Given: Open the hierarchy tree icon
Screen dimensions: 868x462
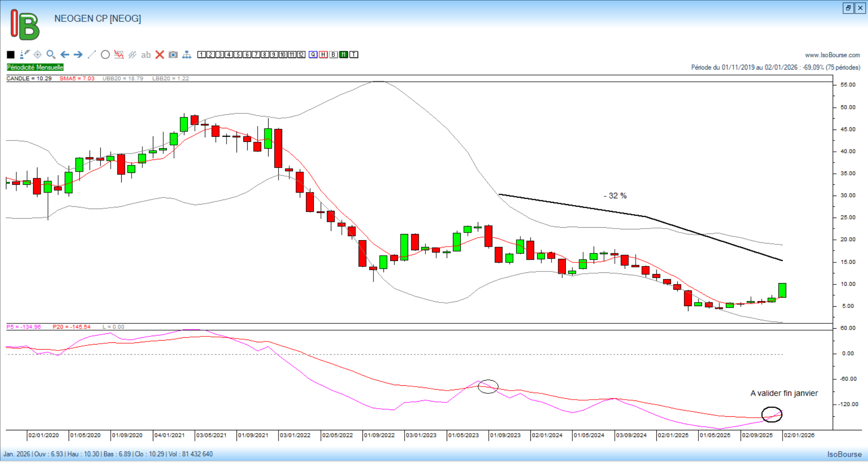Looking at the screenshot, I should click(x=187, y=55).
